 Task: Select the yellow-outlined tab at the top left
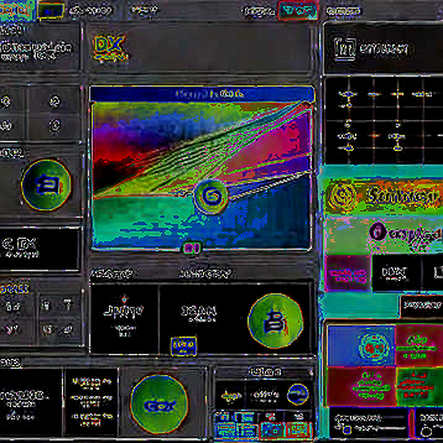tap(50, 11)
